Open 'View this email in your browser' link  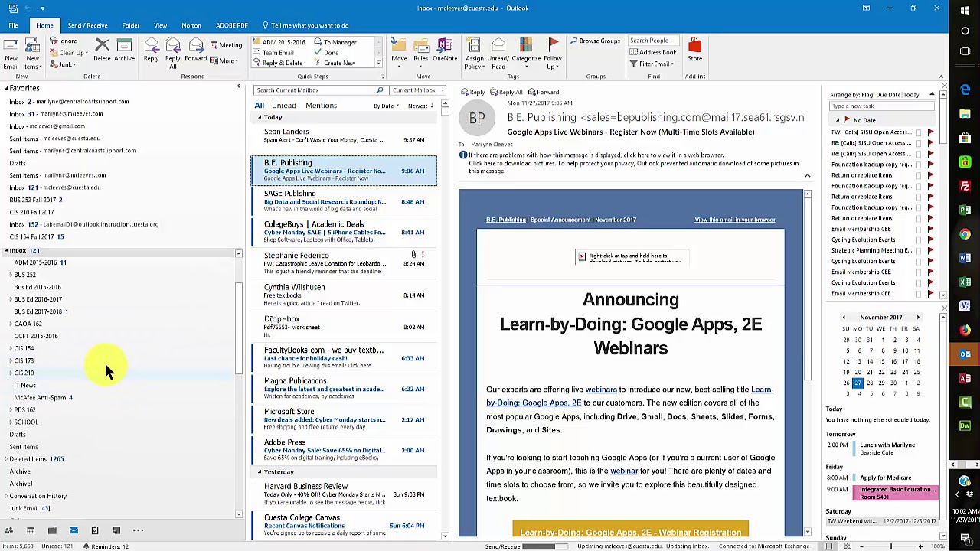[x=735, y=220]
